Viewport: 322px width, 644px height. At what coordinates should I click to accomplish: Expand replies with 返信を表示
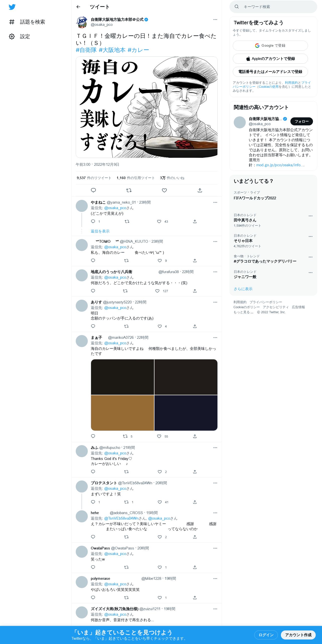[100, 231]
